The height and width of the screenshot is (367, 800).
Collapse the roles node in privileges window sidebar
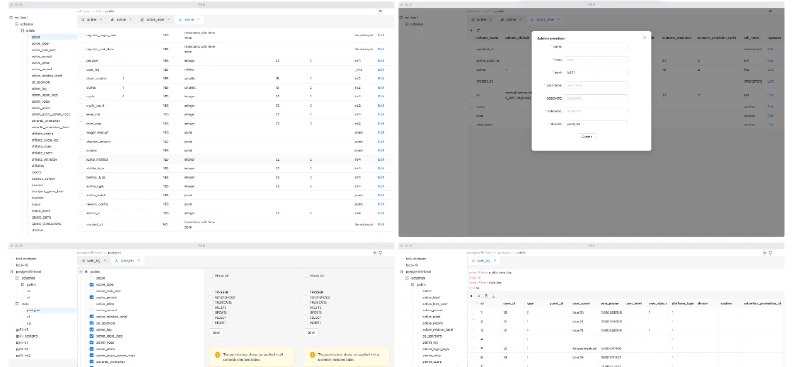16,304
